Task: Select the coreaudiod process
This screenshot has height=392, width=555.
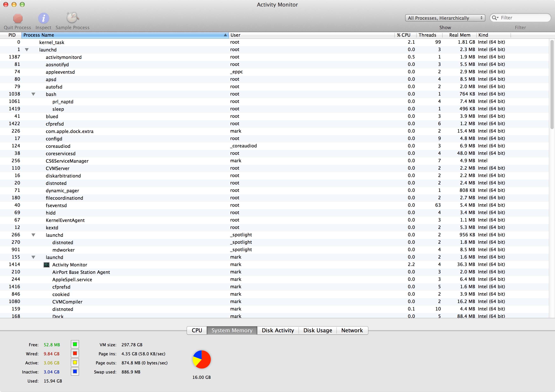Action: [x=274, y=146]
